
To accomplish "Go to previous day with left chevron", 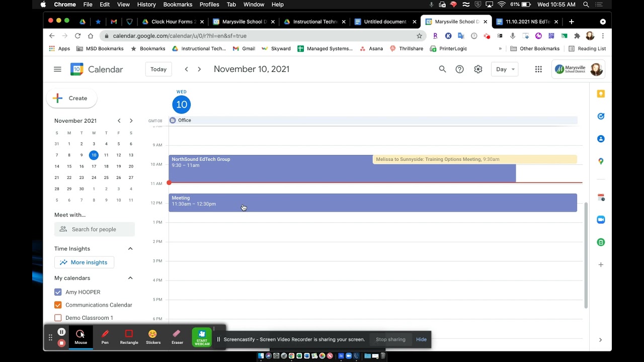I will pos(186,69).
